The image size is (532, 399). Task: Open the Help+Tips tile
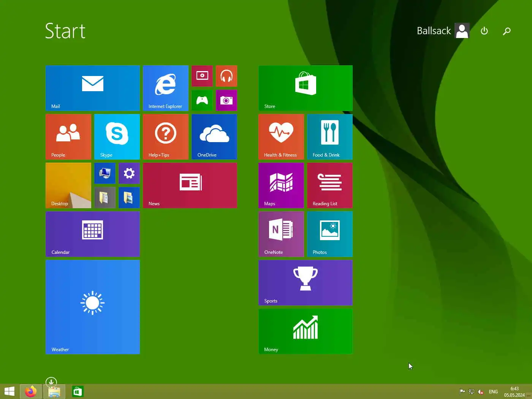click(x=166, y=137)
